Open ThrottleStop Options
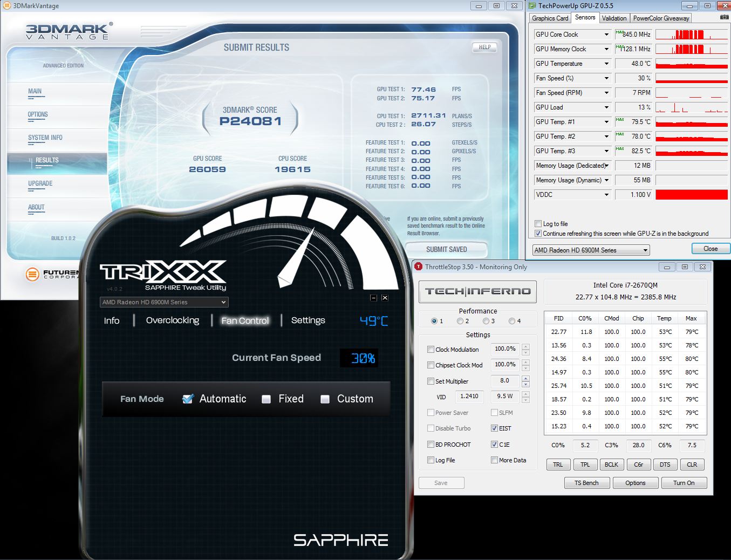This screenshot has height=560, width=731. tap(636, 483)
